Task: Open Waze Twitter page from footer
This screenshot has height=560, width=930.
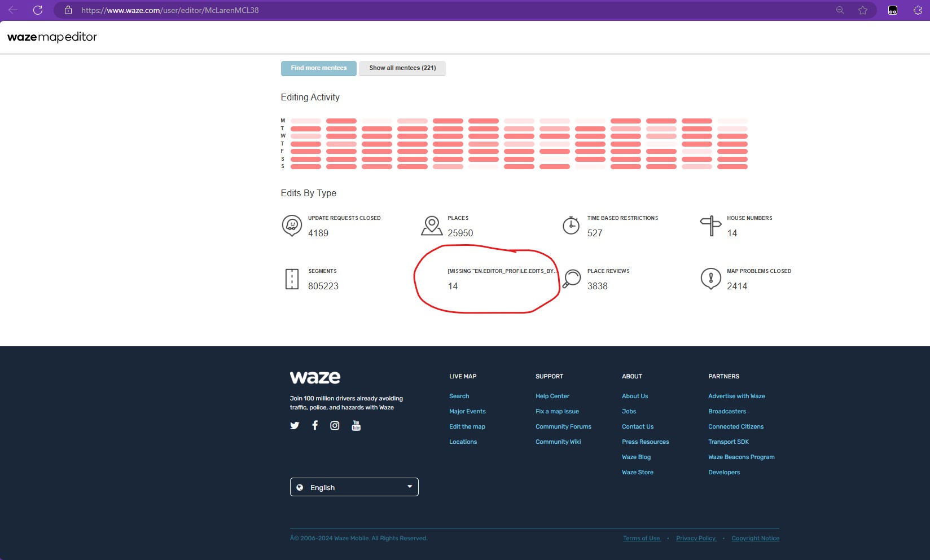Action: pos(295,426)
